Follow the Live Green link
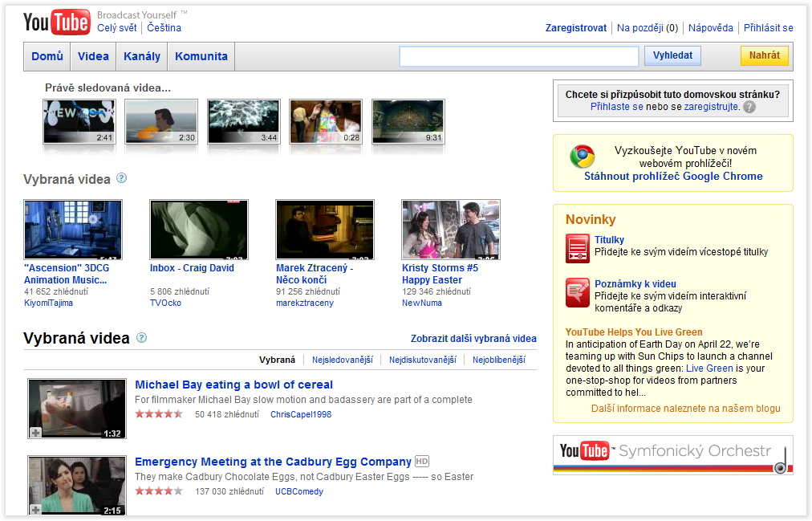Viewport: 812px width, 521px height. 709,368
